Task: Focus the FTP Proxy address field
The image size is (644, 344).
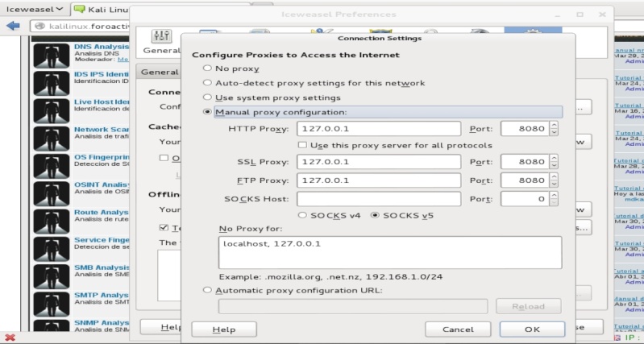Action: [x=379, y=180]
